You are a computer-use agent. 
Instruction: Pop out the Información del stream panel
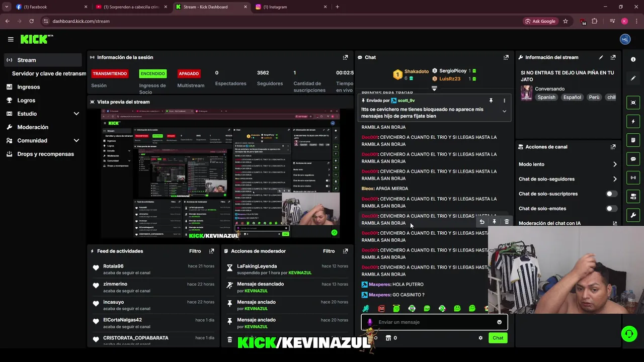(x=613, y=57)
